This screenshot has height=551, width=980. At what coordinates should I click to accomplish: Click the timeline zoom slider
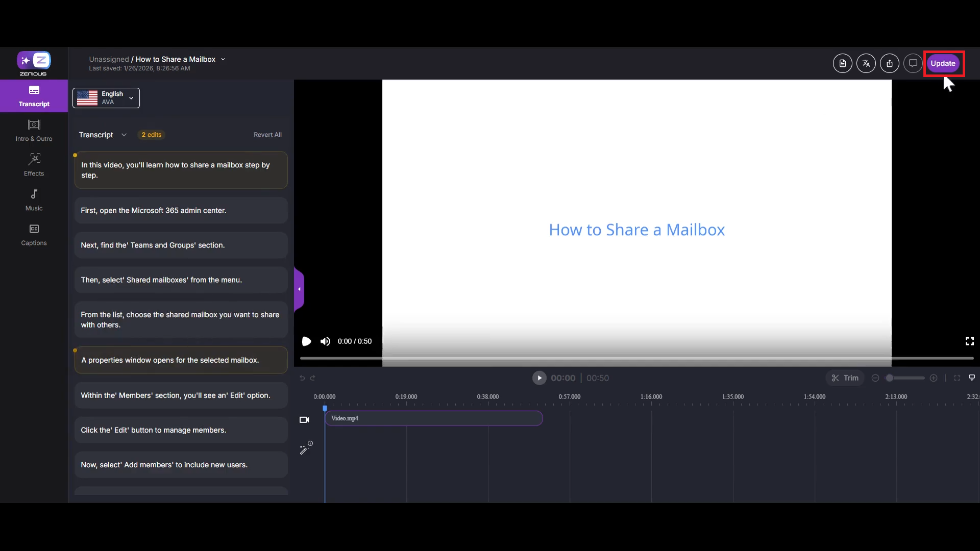coord(904,378)
